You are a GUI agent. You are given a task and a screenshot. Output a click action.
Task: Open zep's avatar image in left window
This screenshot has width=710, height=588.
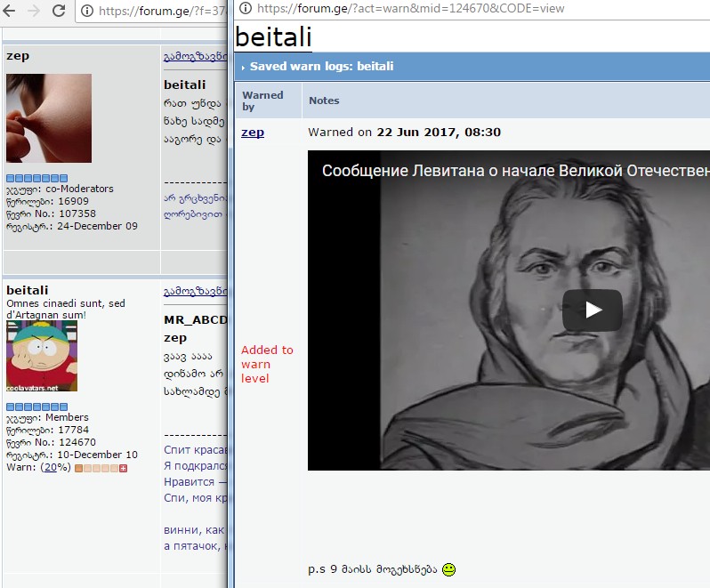[x=49, y=118]
